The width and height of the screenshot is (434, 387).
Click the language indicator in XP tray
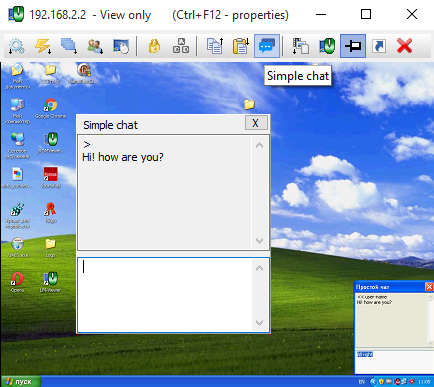362,382
